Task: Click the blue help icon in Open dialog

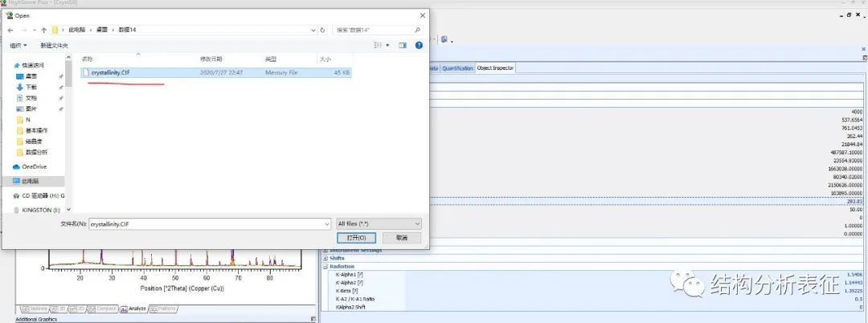Action: tap(419, 45)
